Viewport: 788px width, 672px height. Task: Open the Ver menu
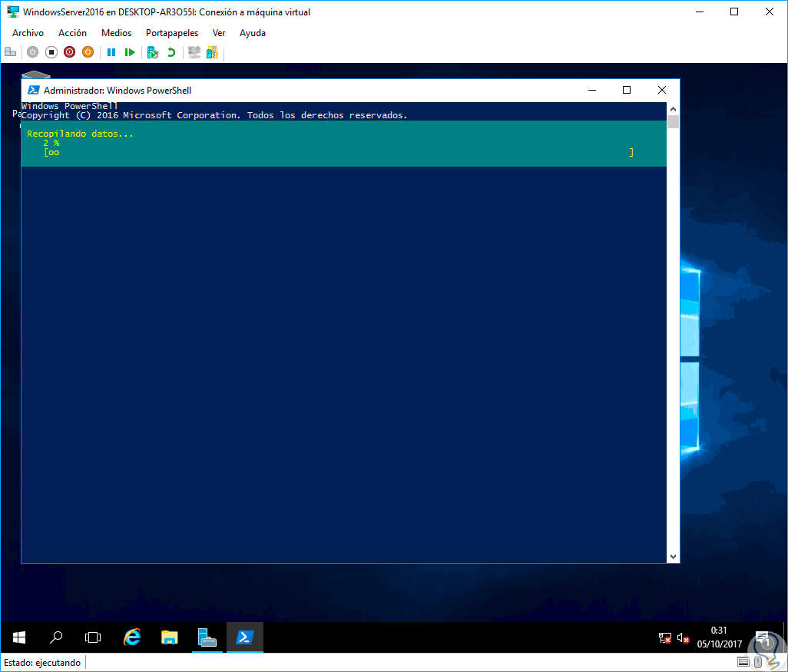click(219, 33)
